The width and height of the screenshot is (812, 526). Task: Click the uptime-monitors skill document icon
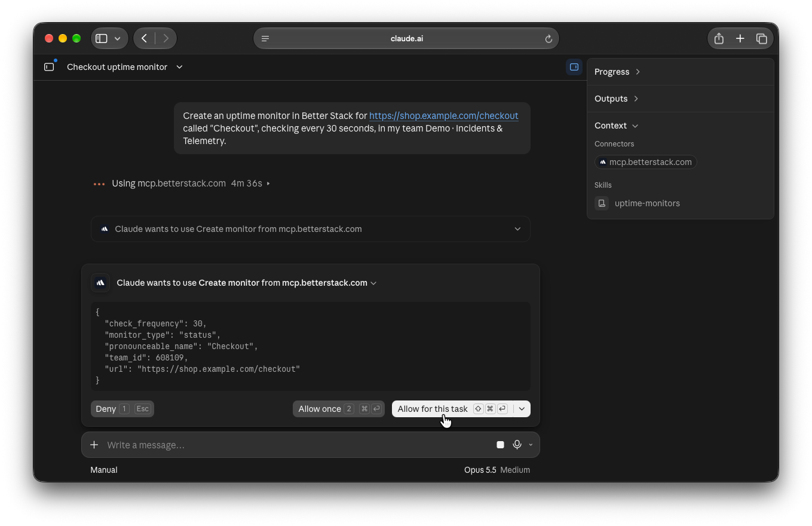(x=602, y=203)
